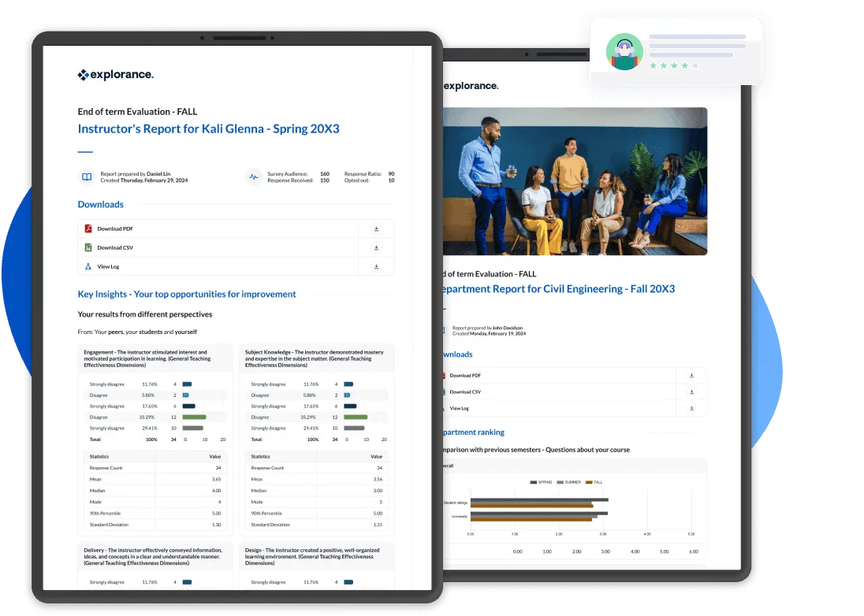Click the Downloads heading in the Instructor's Report
Screen dimensions: 864x616
point(100,204)
